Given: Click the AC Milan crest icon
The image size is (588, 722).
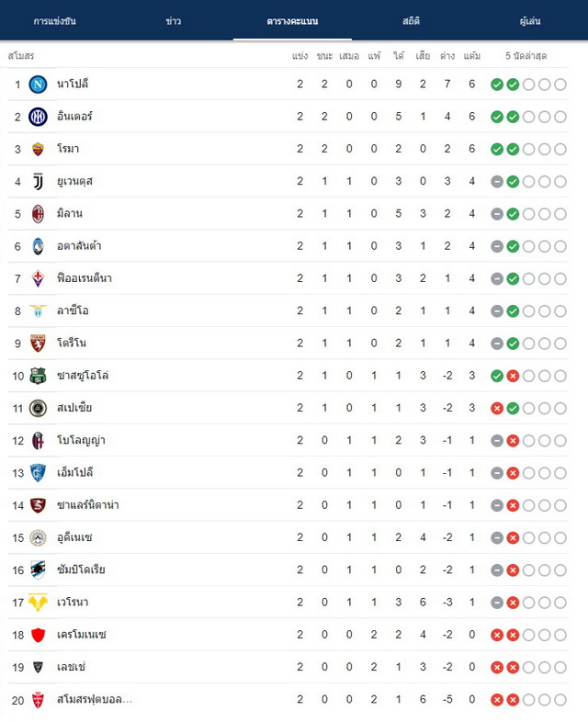Looking at the screenshot, I should (x=38, y=214).
